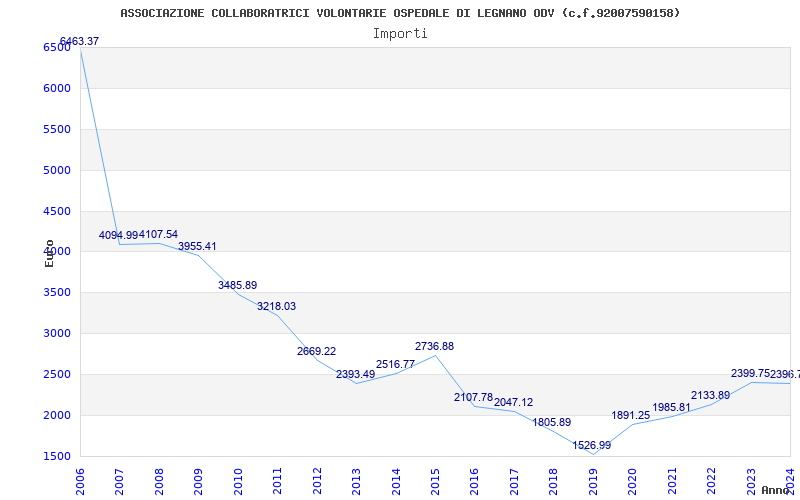800x500 pixels.
Task: Click the 2021 year label on x-axis
Action: (x=672, y=481)
